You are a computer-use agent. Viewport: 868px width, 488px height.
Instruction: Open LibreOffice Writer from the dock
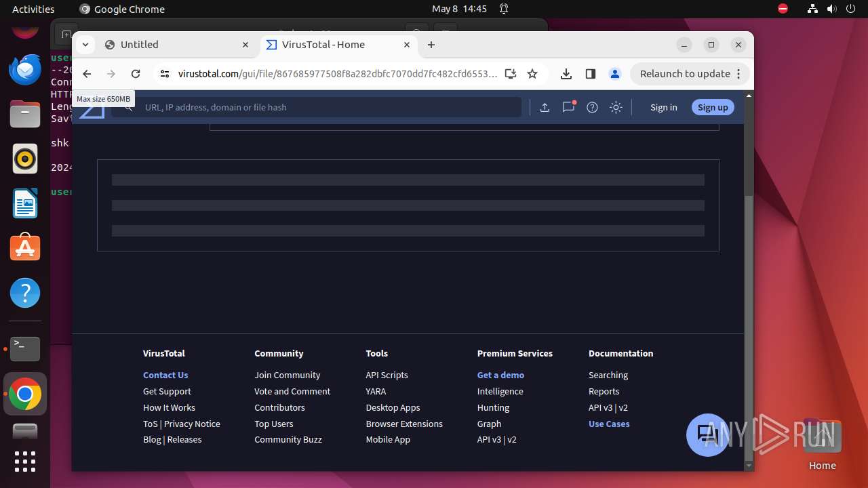(x=25, y=203)
